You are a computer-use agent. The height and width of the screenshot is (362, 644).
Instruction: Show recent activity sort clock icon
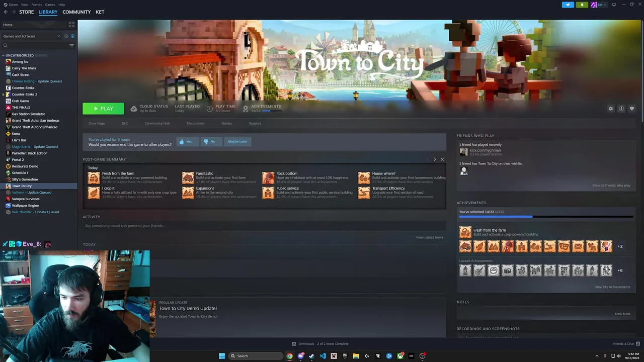(66, 36)
